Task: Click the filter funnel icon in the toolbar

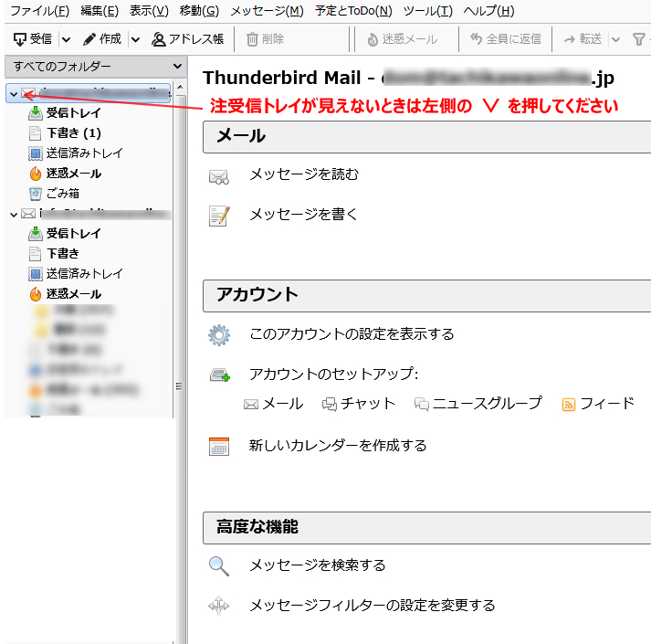Action: point(639,39)
